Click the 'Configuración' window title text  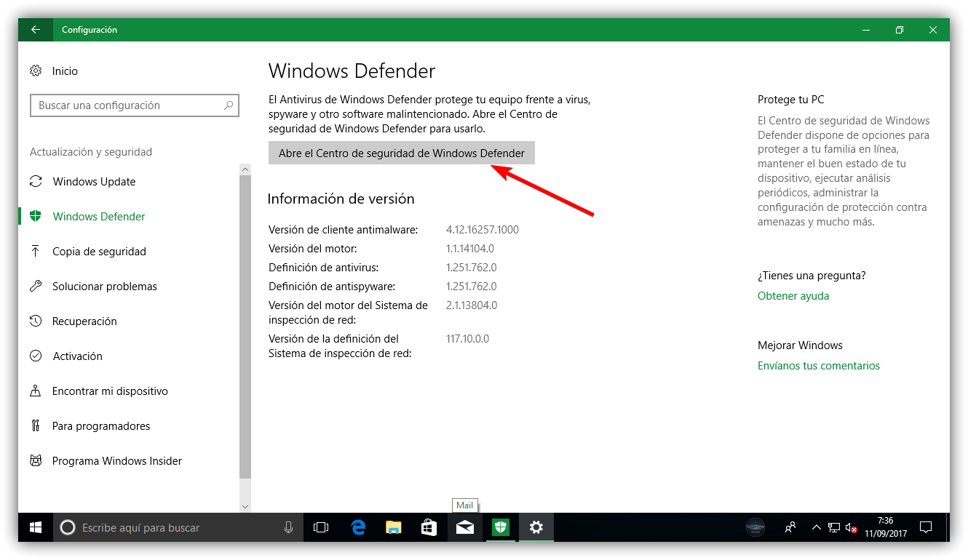pyautogui.click(x=90, y=30)
